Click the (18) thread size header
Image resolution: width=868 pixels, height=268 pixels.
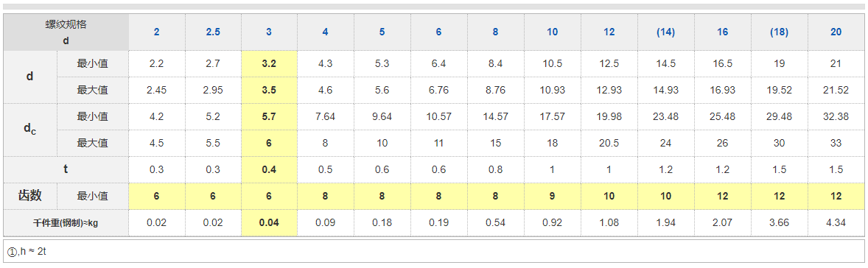coord(779,32)
